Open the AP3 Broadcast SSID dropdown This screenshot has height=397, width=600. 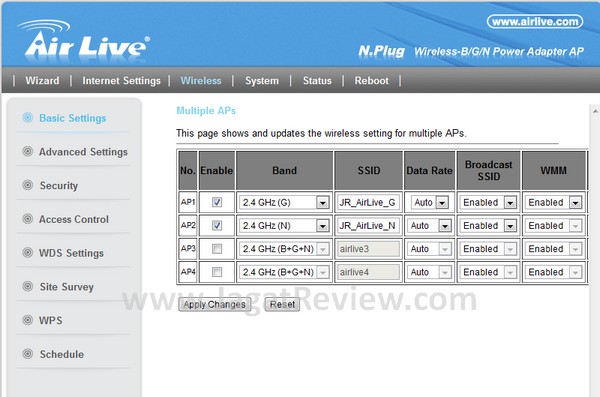pos(488,249)
